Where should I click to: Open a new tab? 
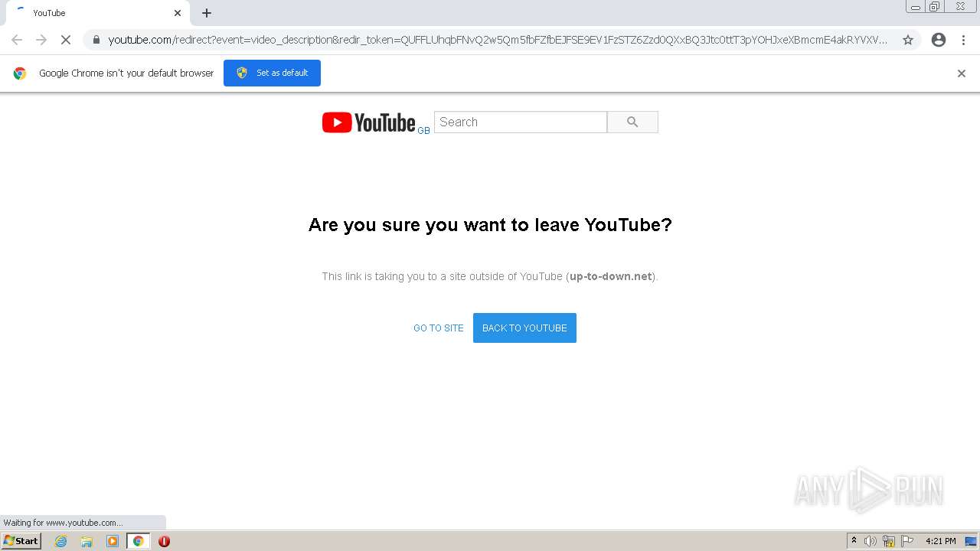point(207,13)
